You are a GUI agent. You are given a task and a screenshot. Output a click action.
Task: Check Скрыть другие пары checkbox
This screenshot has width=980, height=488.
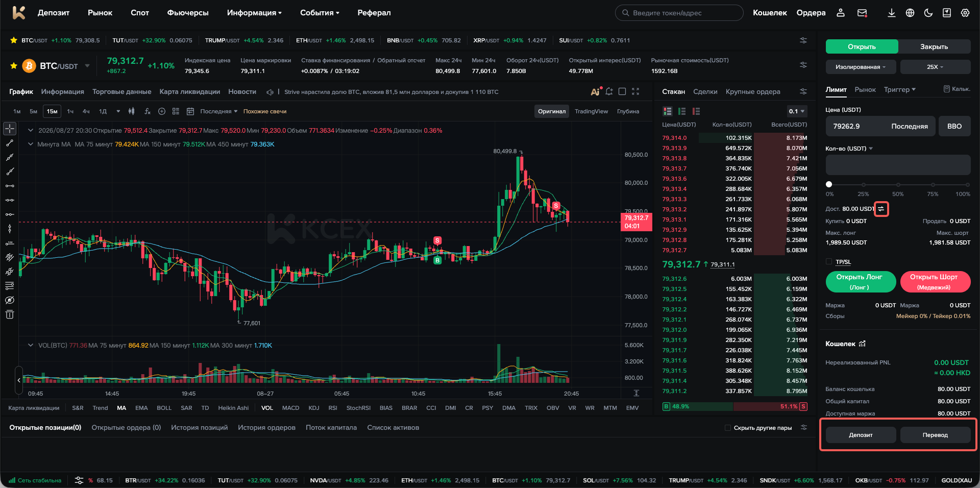[728, 428]
